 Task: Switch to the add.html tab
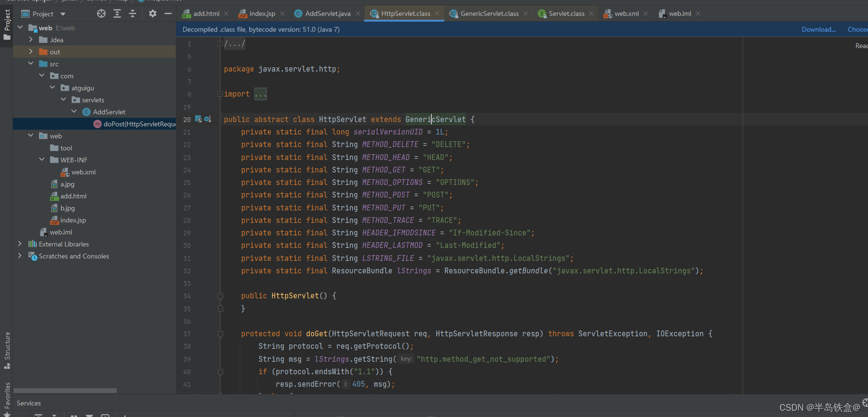[206, 13]
